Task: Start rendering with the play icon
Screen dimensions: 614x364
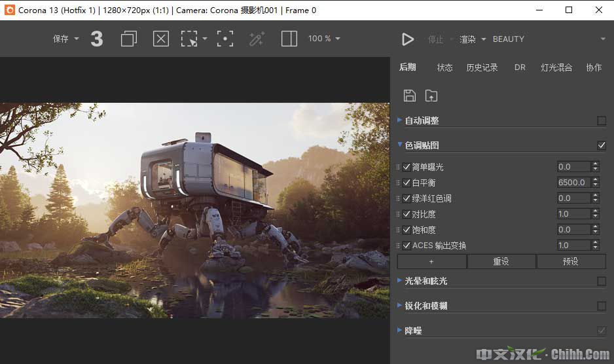Action: [408, 39]
